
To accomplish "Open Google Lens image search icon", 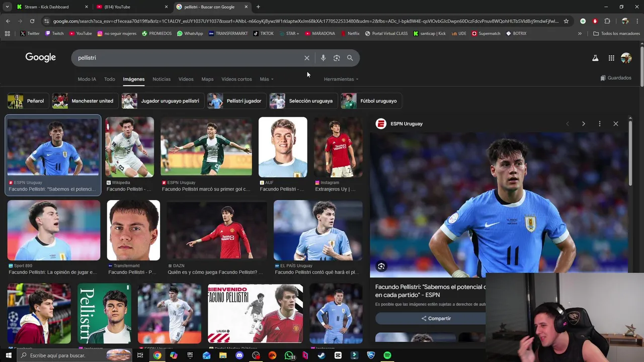I will 337,58.
